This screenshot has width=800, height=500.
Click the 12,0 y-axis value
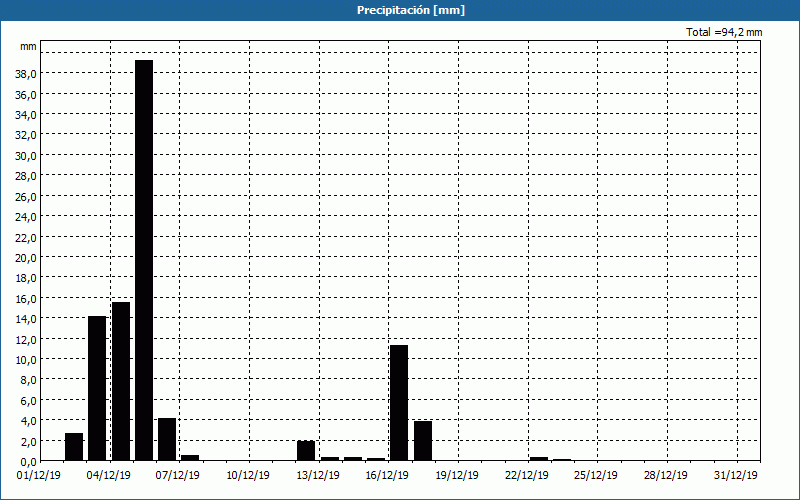pyautogui.click(x=26, y=339)
